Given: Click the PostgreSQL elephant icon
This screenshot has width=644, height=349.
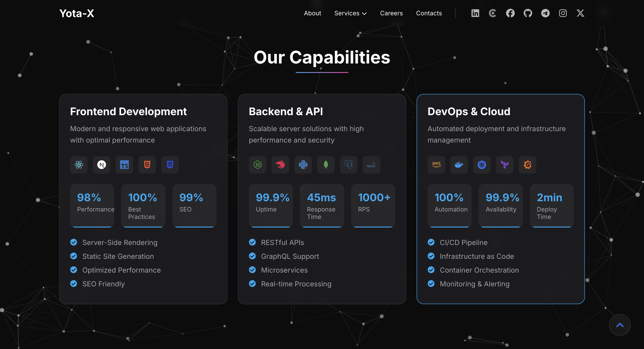Looking at the screenshot, I should click(x=349, y=165).
